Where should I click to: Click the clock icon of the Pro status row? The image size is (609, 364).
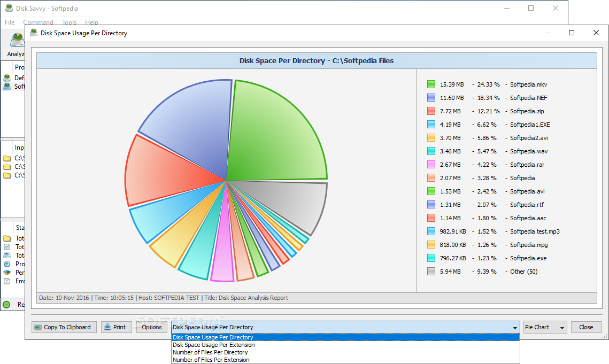click(7, 264)
